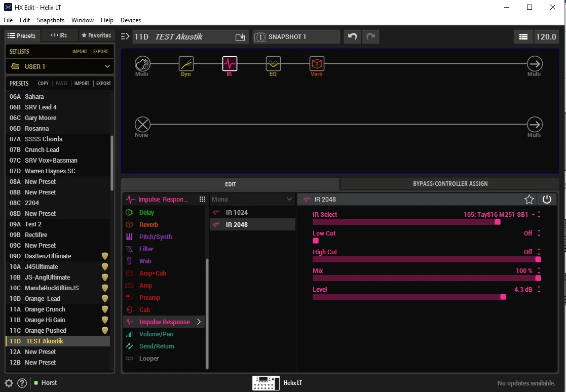
Task: Open the Snapshots menu
Action: point(50,20)
